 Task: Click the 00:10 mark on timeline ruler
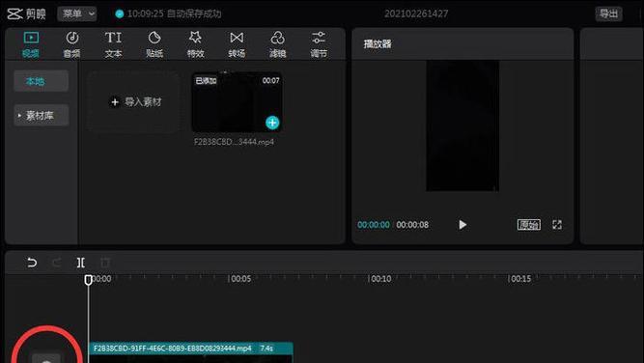pos(380,279)
